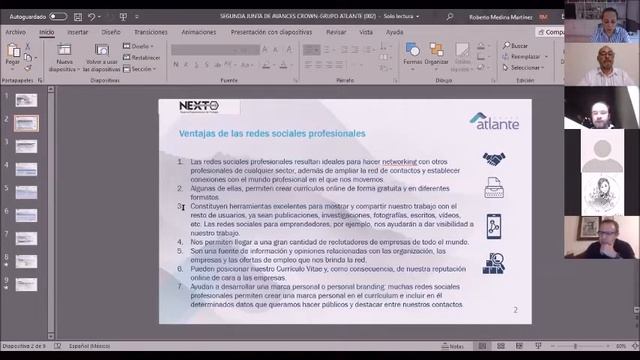Click the Compartir share button
This screenshot has width=640, height=360.
pos(550,32)
